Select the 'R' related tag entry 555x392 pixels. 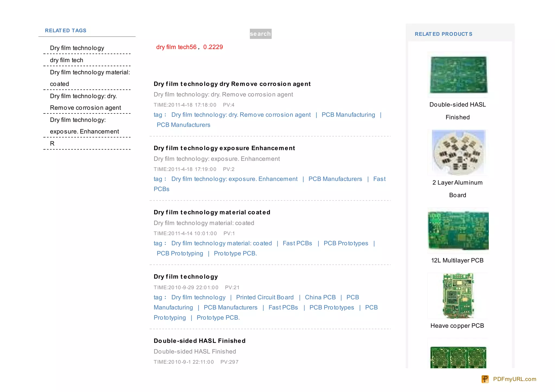click(x=52, y=144)
